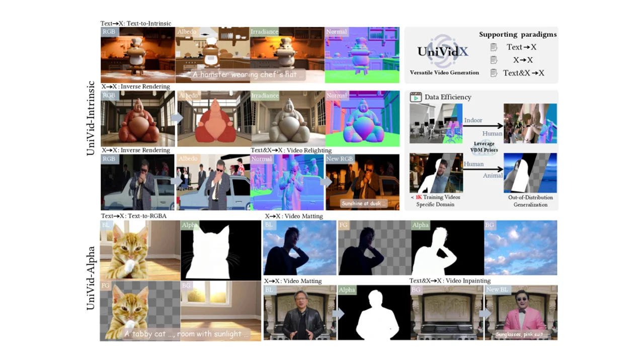
Task: Open the hamster chef RGB thumbnail
Action: pyautogui.click(x=138, y=55)
